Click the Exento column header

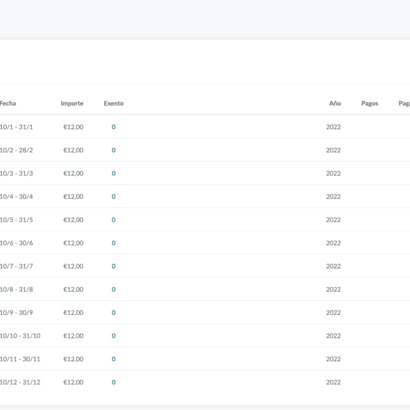[114, 103]
